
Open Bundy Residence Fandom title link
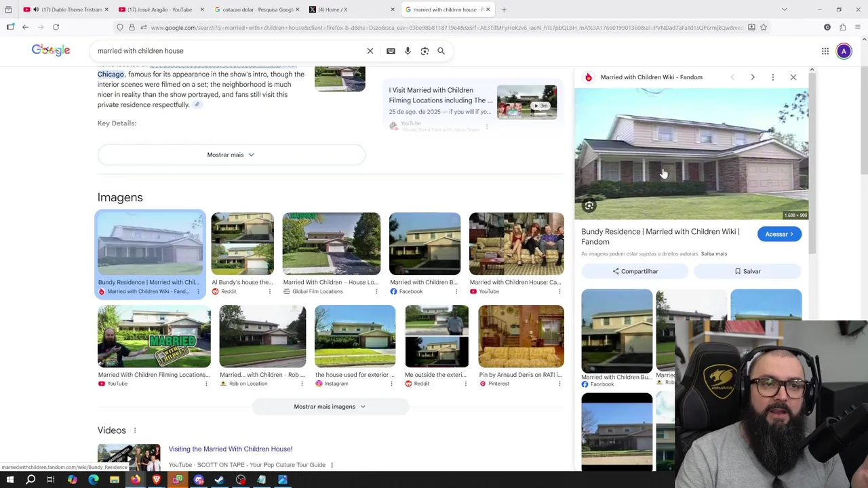point(660,237)
